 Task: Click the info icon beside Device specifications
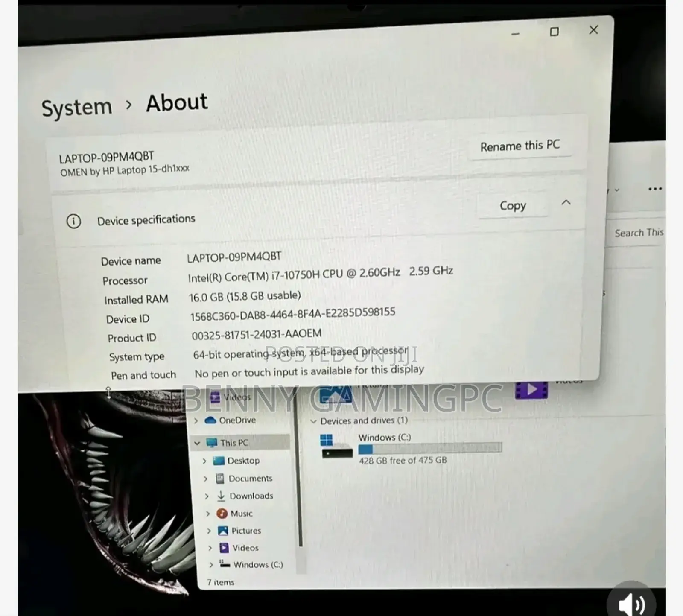click(73, 221)
